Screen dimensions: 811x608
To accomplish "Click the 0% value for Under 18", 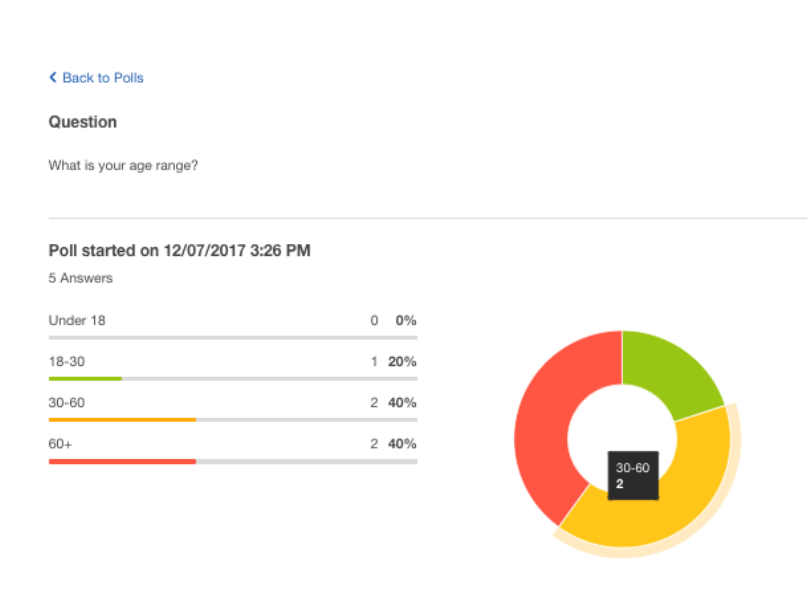I will 406,321.
